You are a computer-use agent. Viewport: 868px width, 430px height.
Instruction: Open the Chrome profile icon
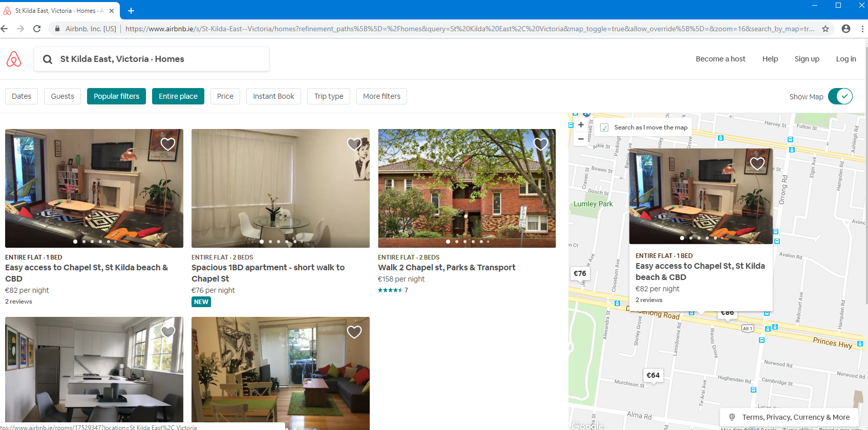pos(846,29)
